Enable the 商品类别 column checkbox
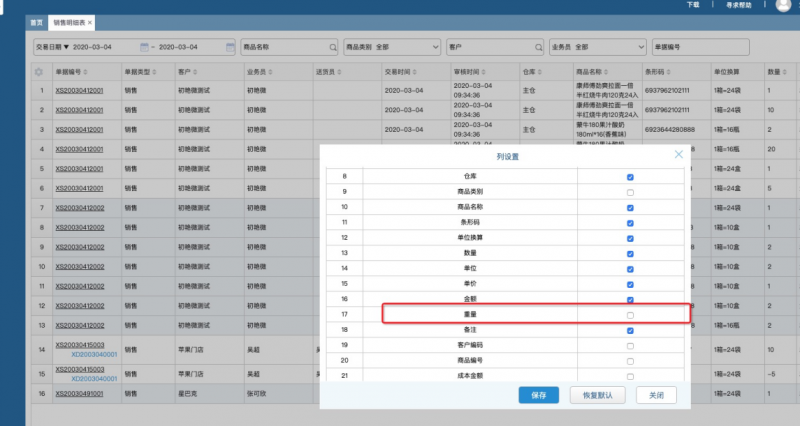Screen dimensions: 800x426 click(x=630, y=192)
